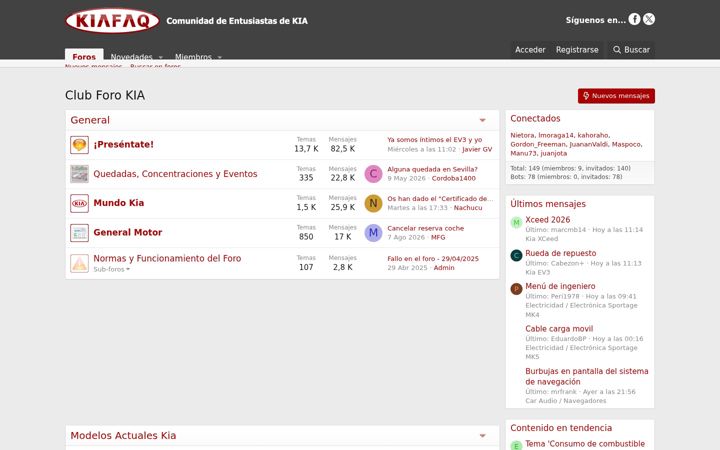Open connected member juanjota
720x450 pixels.
pos(553,153)
